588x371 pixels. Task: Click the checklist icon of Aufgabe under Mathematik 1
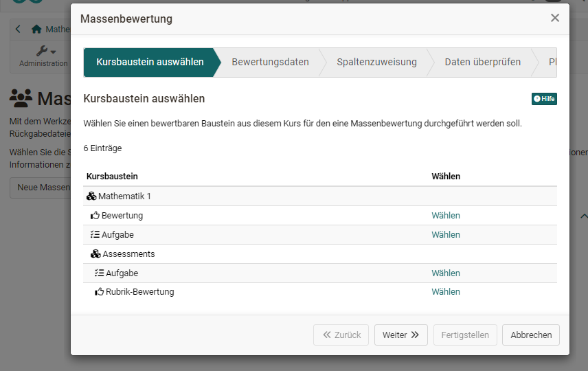coord(95,235)
